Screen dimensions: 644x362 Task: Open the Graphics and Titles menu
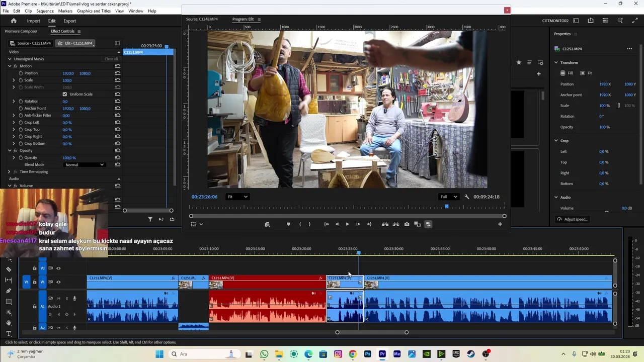[x=94, y=11]
